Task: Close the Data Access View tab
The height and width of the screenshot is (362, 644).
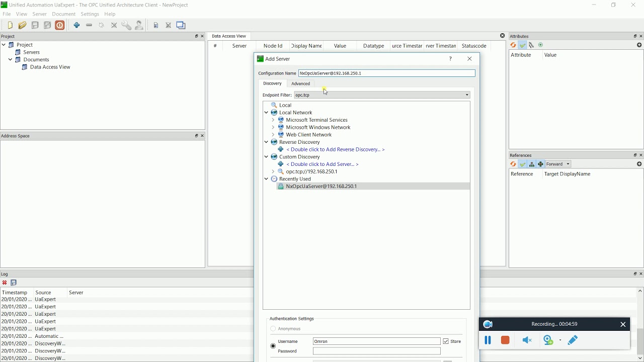Action: 502,36
